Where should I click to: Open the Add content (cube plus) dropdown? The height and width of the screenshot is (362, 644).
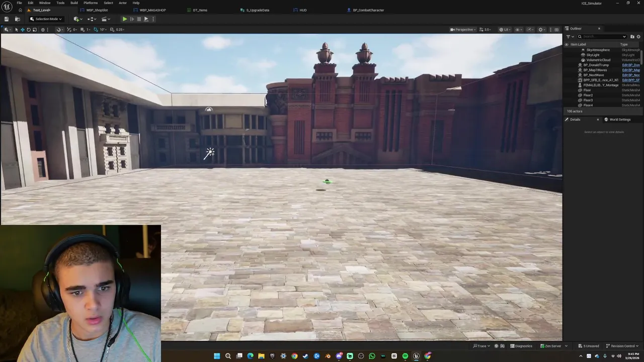point(77,19)
